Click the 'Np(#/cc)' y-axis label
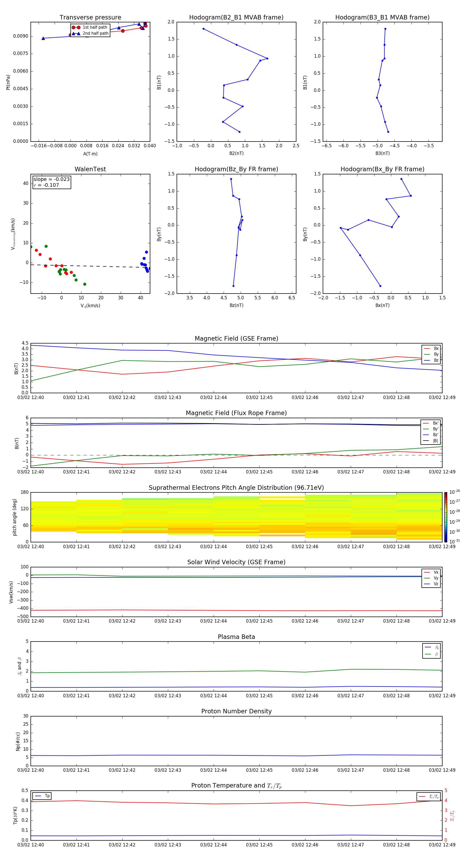 click(18, 741)
